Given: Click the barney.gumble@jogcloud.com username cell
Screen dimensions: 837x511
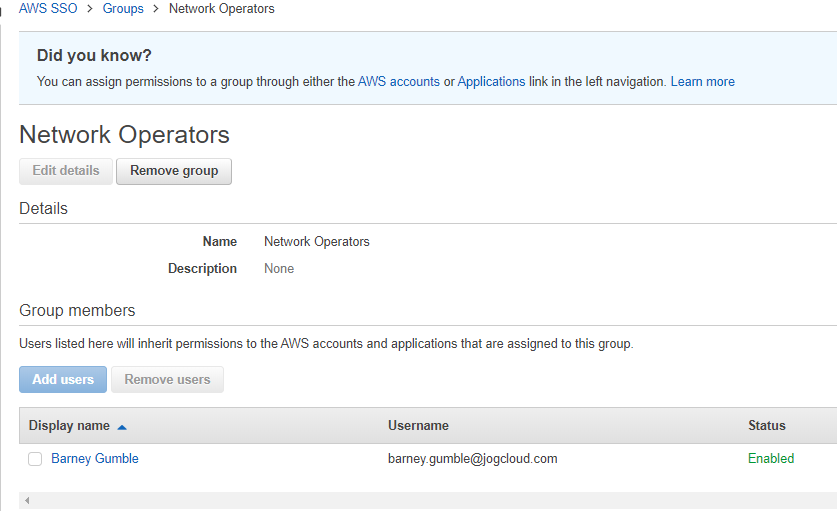Looking at the screenshot, I should [x=472, y=459].
